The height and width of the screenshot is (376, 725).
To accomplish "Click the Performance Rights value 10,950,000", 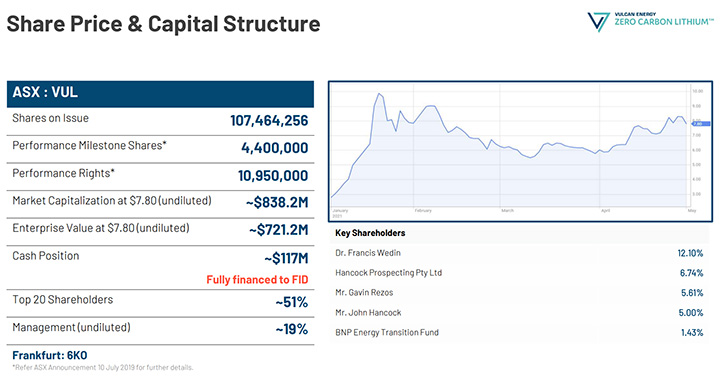I will (x=273, y=176).
